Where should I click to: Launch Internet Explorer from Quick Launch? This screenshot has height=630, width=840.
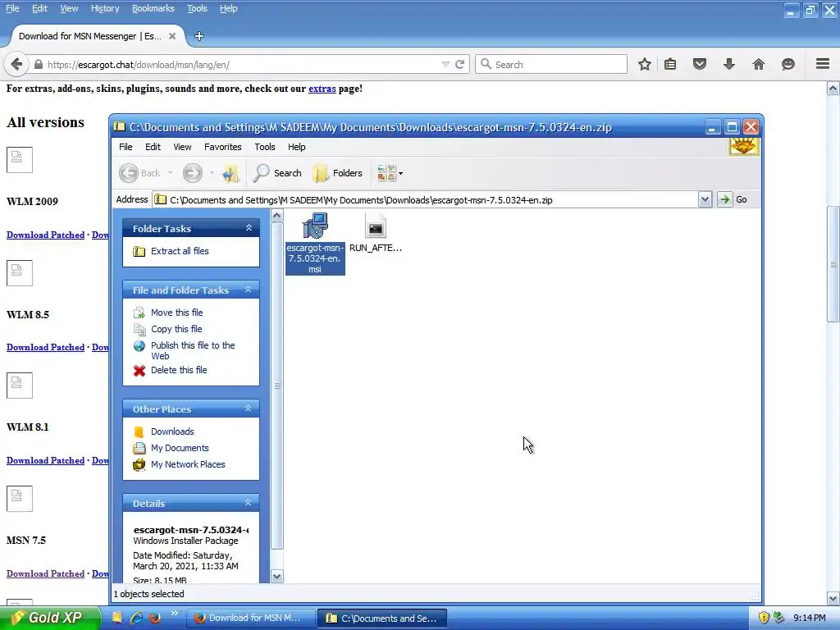pos(137,618)
